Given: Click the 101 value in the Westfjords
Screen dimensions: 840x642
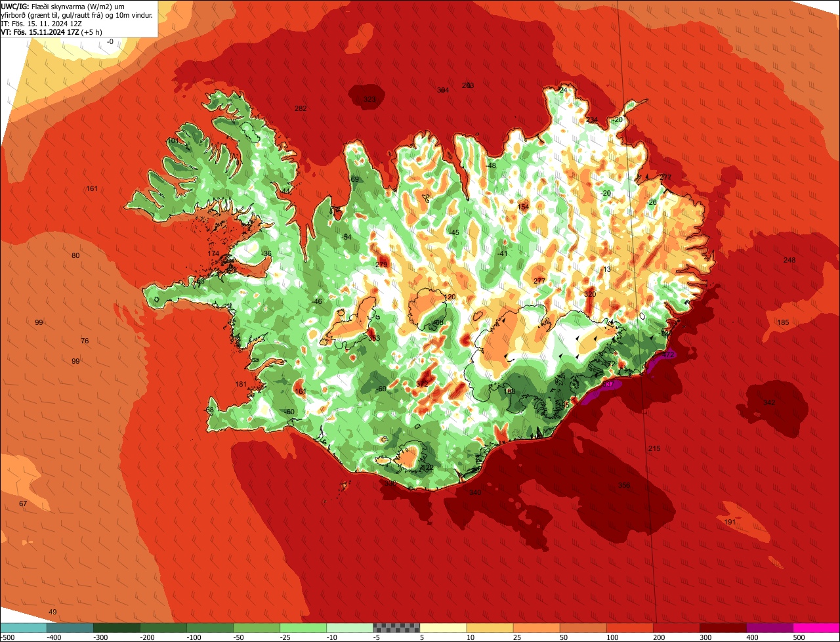Looking at the screenshot, I should click(172, 140).
